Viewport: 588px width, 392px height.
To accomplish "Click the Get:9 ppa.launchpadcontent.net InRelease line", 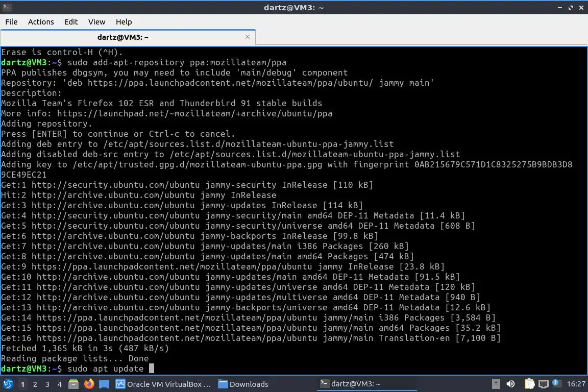I will pyautogui.click(x=223, y=267).
